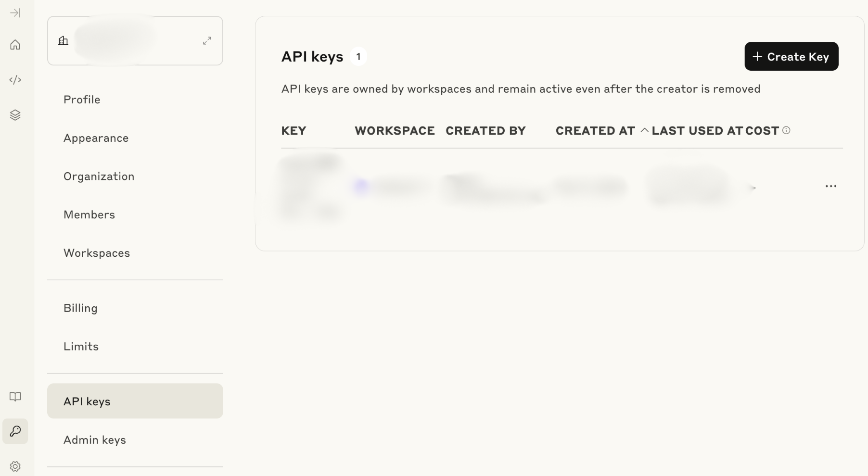
Task: Click the CREATED AT column header
Action: [595, 131]
